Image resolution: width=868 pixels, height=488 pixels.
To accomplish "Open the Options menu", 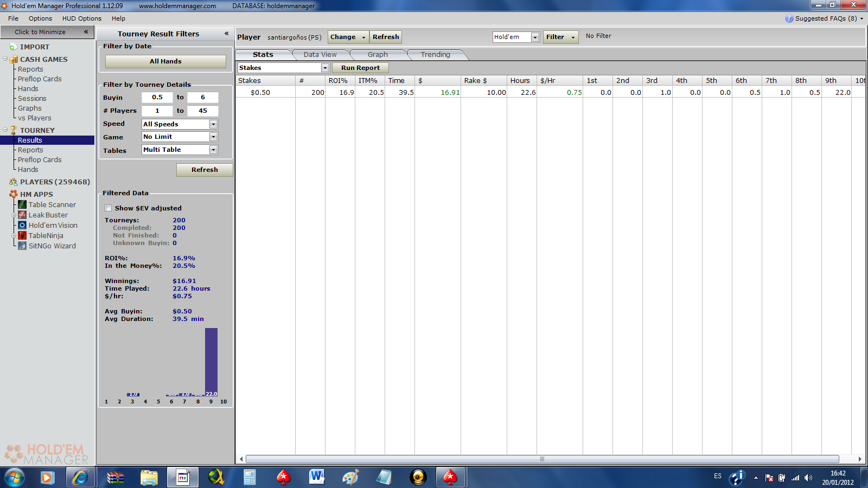I will 40,18.
